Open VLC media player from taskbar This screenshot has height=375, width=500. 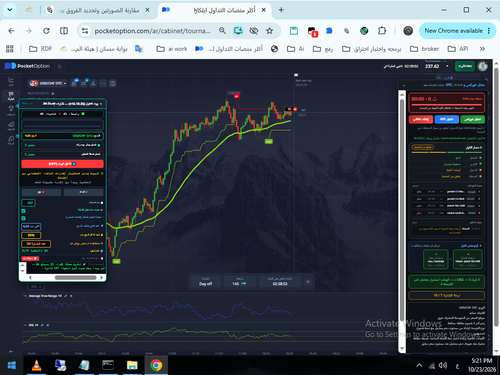pyautogui.click(x=36, y=366)
